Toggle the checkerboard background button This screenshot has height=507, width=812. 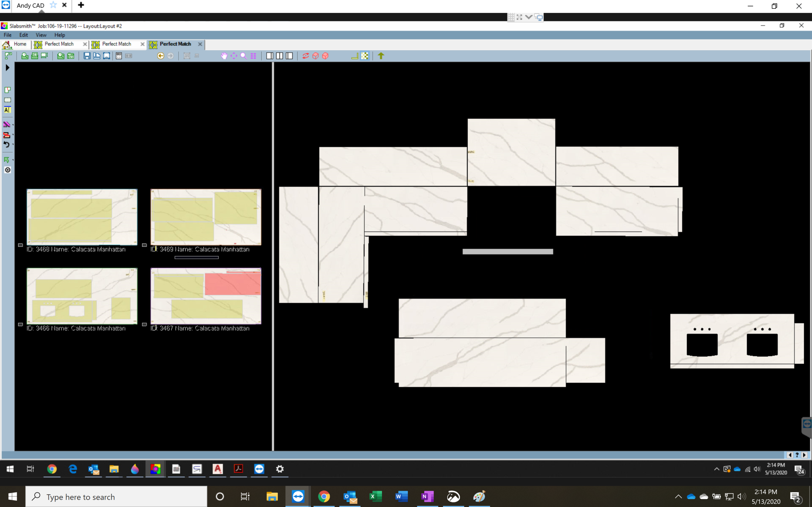coord(365,56)
